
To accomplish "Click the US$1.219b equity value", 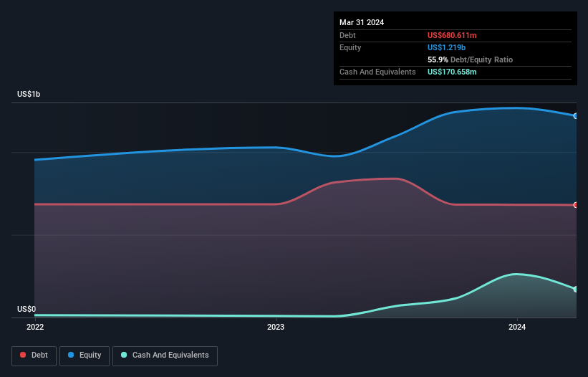I will coord(447,47).
